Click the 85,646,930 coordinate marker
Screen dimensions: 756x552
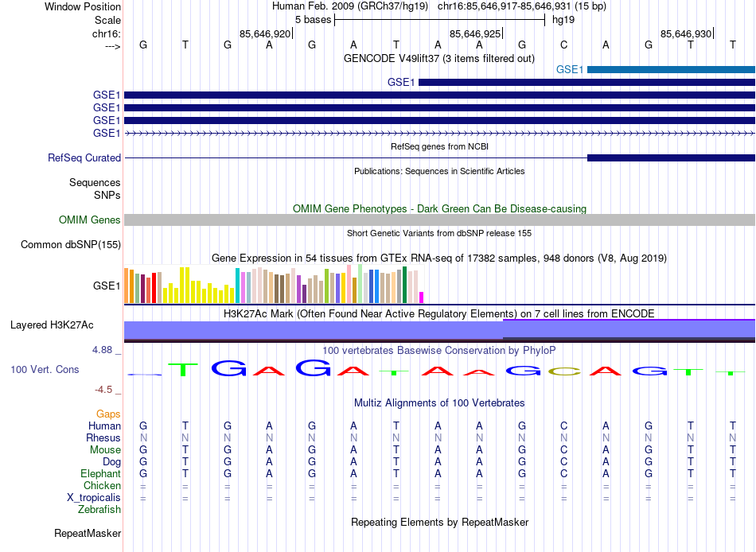click(686, 33)
